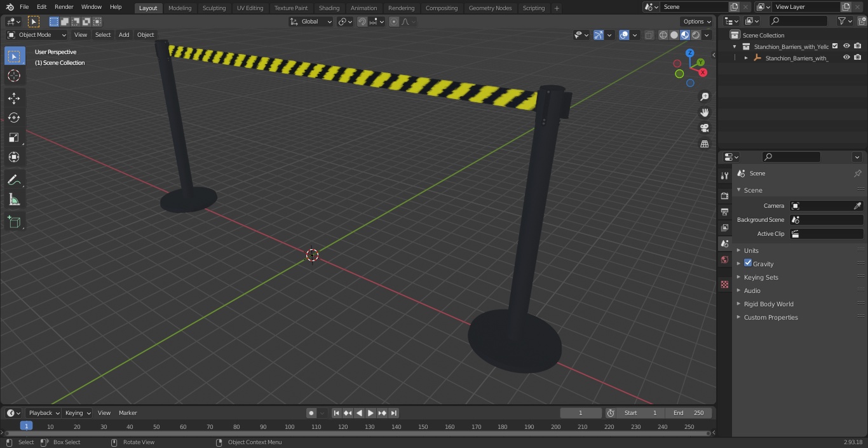Switch to Rendered viewport shading

tap(696, 35)
